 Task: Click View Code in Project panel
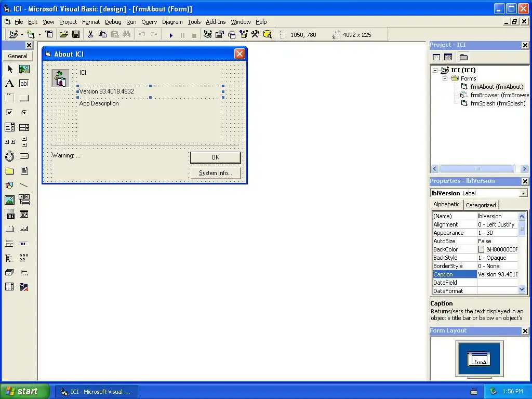(x=436, y=57)
